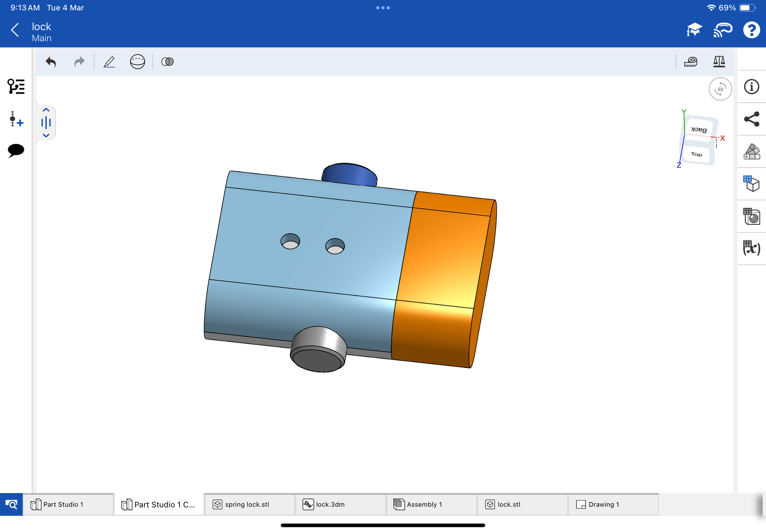Go back from the lock document
This screenshot has height=532, width=766.
pyautogui.click(x=15, y=30)
